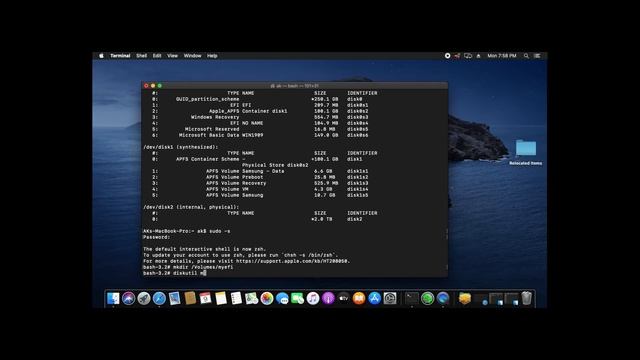640x360 pixels.
Task: Open Maps from the Dock
Action: click(251, 298)
